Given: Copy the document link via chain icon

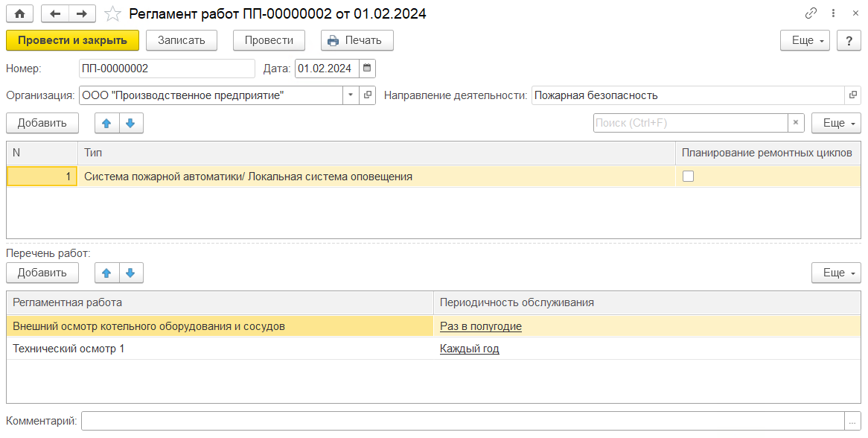Looking at the screenshot, I should coord(811,13).
